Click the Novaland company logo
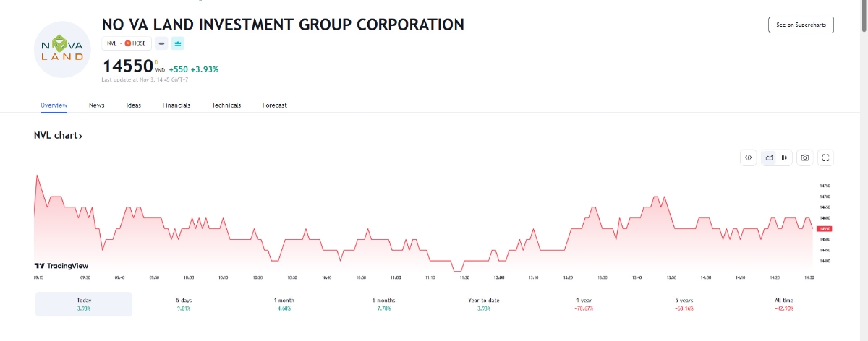Image resolution: width=868 pixels, height=341 pixels. [62, 50]
